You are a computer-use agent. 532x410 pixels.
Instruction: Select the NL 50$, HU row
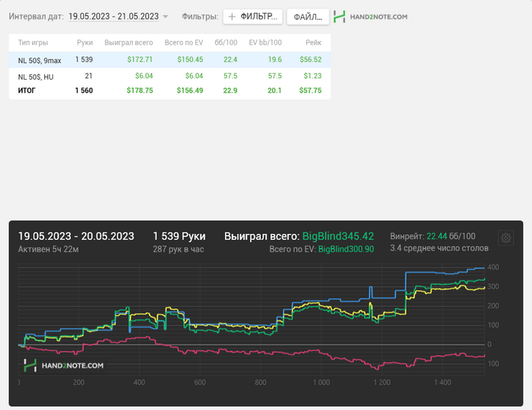tap(169, 76)
